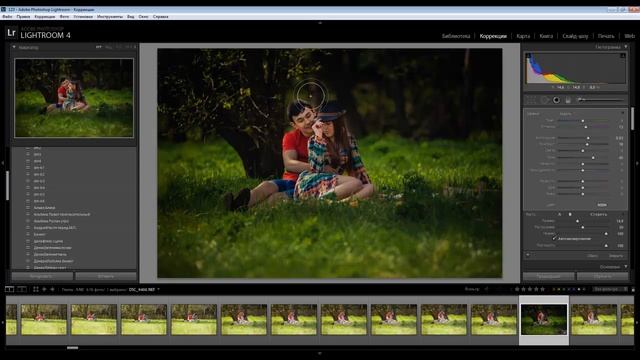This screenshot has height=360, width=640.
Task: Click the adjustment brush pin on the photo
Action: click(x=311, y=96)
